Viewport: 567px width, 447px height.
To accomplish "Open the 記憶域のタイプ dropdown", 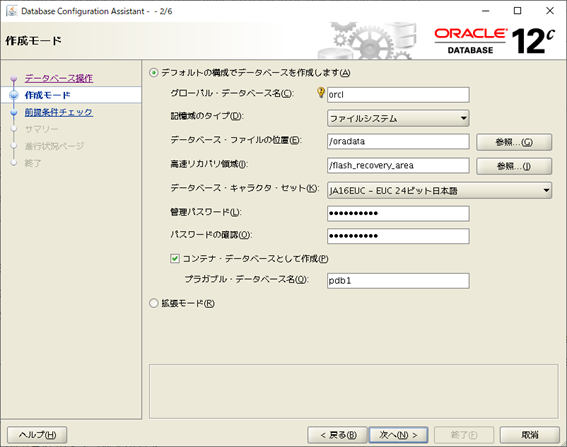I will 398,118.
